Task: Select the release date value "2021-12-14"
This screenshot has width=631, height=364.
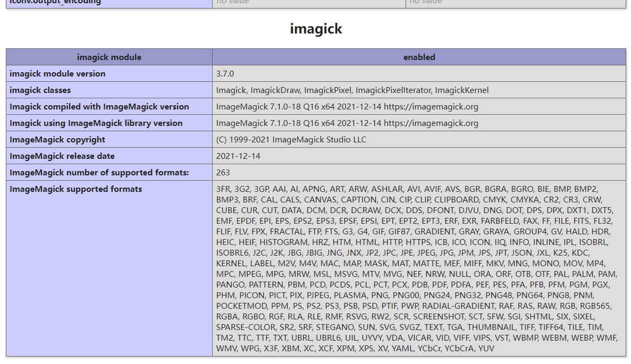Action: click(x=238, y=156)
